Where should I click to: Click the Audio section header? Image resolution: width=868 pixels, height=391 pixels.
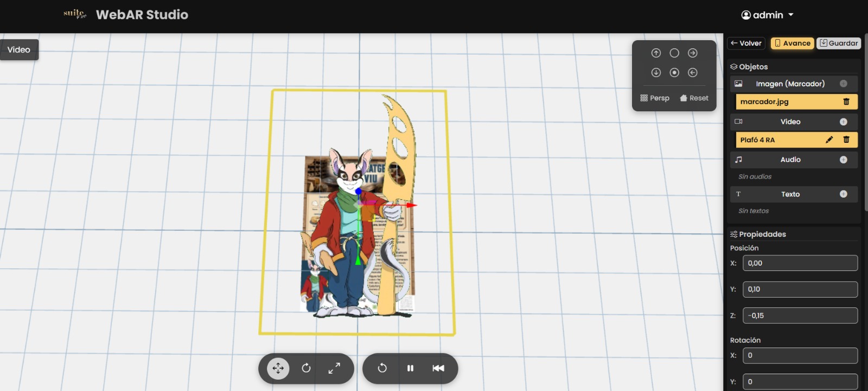794,160
